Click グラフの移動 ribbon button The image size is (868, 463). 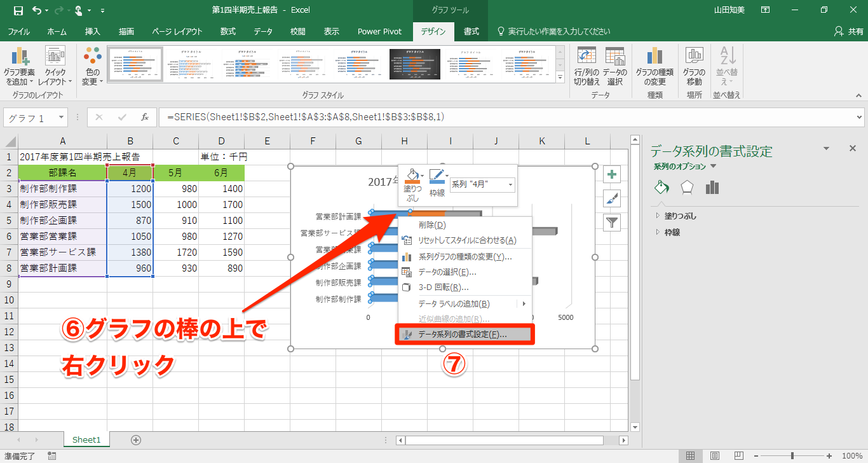pyautogui.click(x=695, y=67)
